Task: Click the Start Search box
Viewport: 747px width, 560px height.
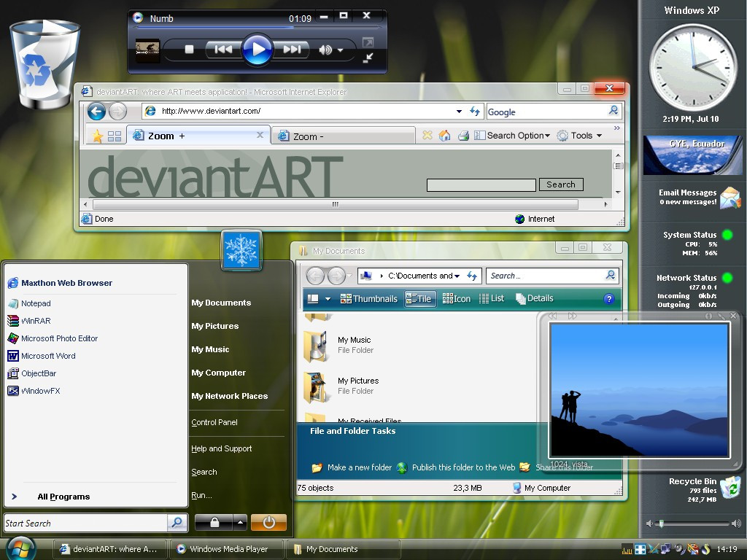Action: coord(86,524)
